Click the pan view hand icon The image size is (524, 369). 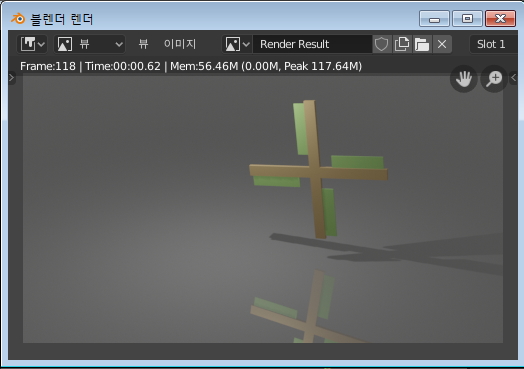click(464, 79)
